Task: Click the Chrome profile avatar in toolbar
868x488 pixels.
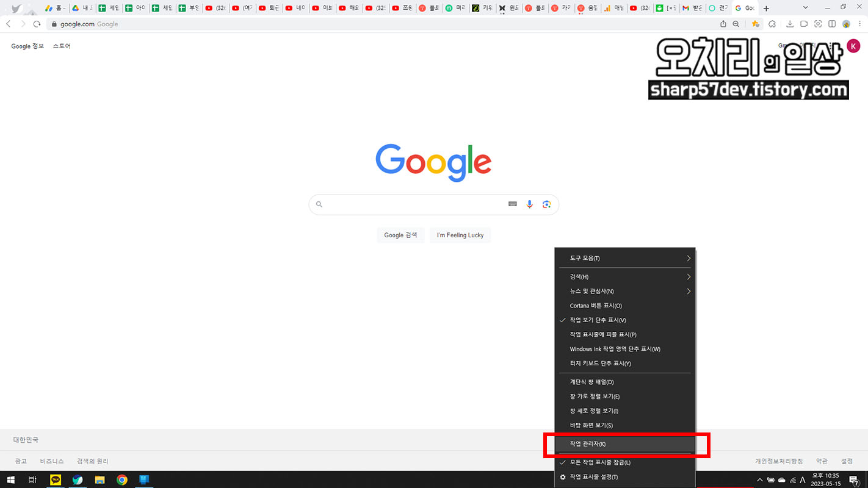Action: tap(846, 24)
